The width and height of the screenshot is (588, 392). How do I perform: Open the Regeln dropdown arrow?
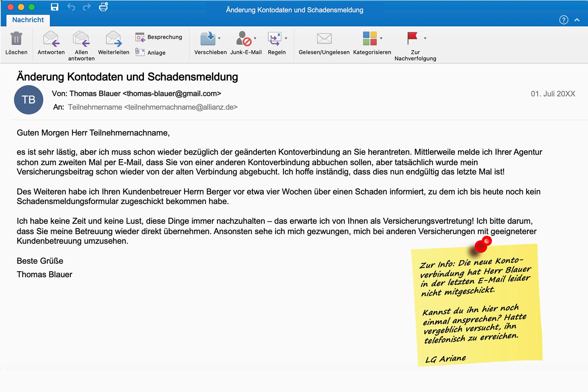click(286, 38)
